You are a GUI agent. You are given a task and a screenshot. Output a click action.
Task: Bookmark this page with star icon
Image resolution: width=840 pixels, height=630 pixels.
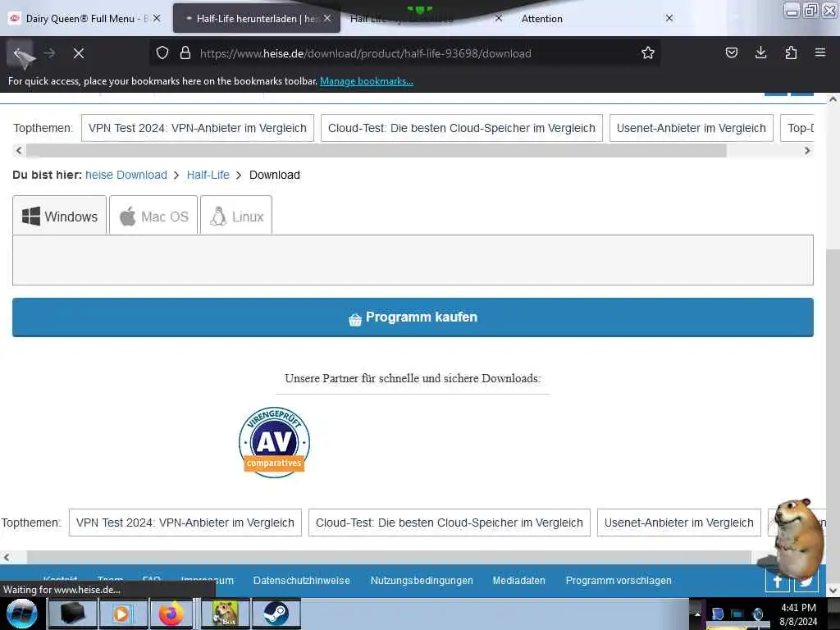648,53
